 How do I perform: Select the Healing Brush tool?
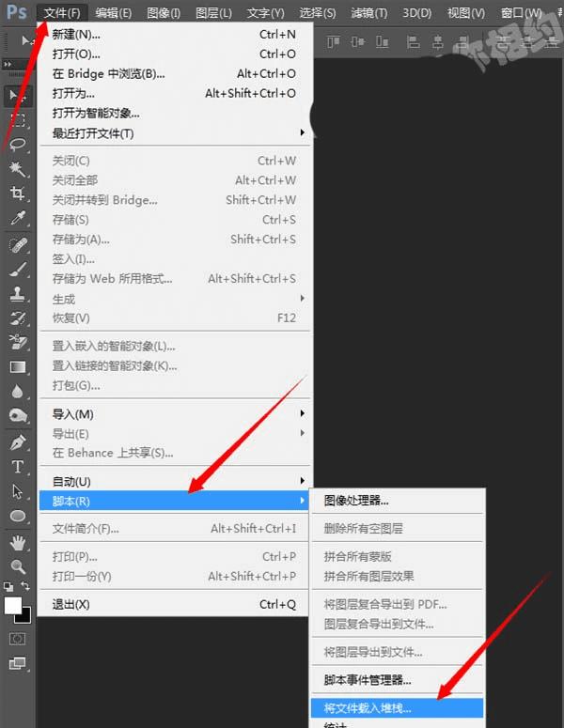click(x=18, y=244)
